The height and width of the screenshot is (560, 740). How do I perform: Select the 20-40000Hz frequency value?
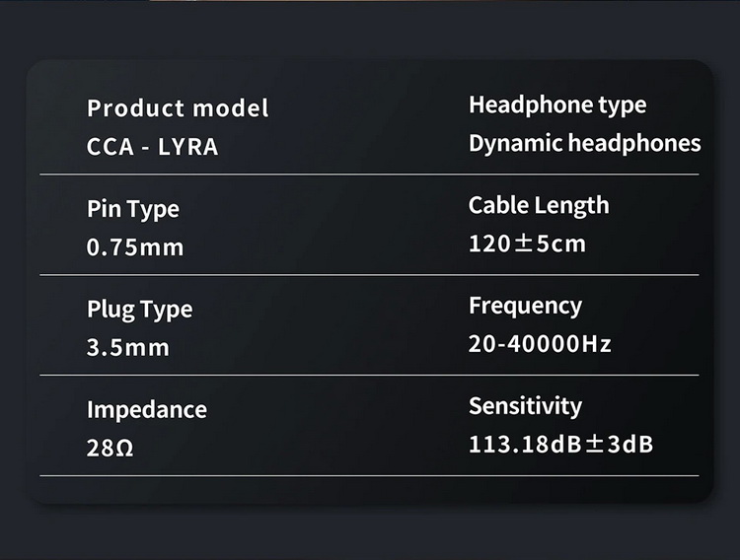tap(540, 344)
